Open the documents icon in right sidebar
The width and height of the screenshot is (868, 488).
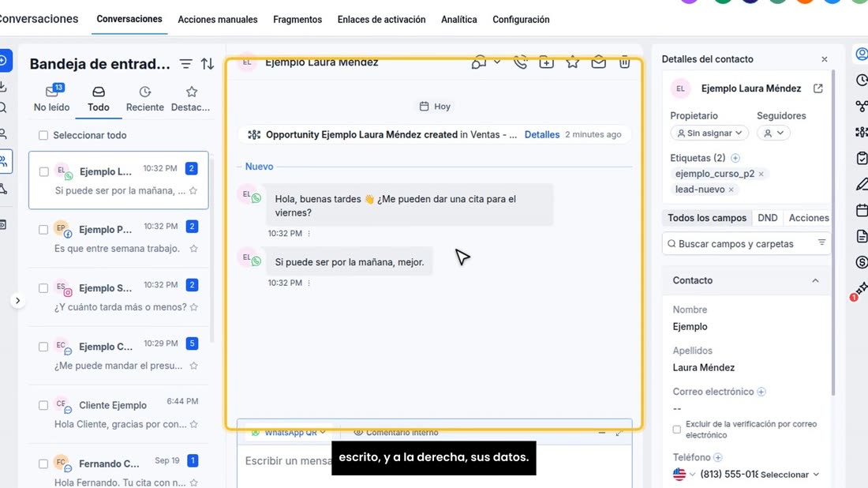point(862,237)
